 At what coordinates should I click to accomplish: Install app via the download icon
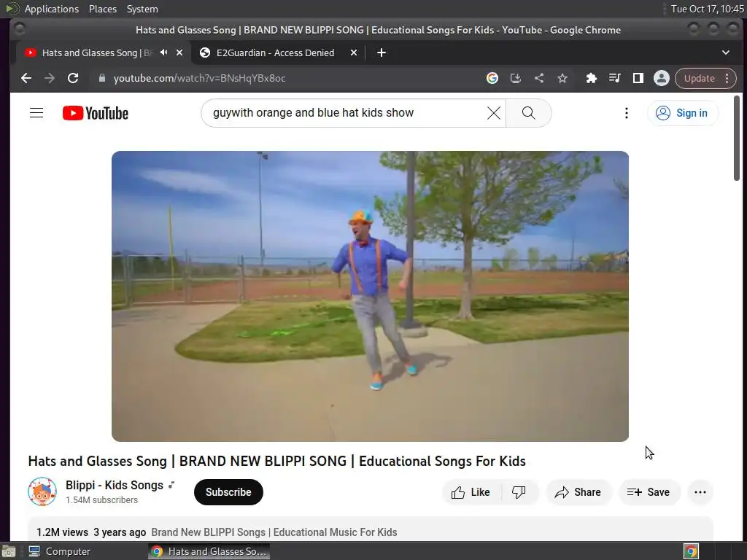coord(516,78)
